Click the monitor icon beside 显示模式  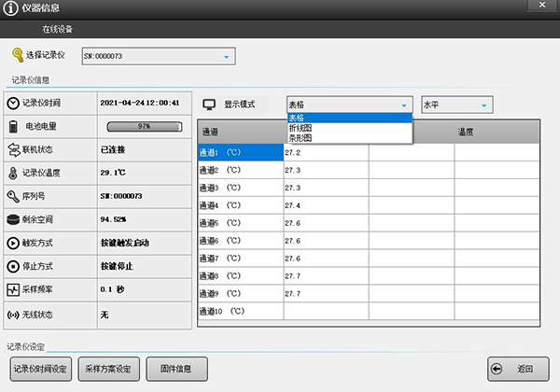[209, 105]
